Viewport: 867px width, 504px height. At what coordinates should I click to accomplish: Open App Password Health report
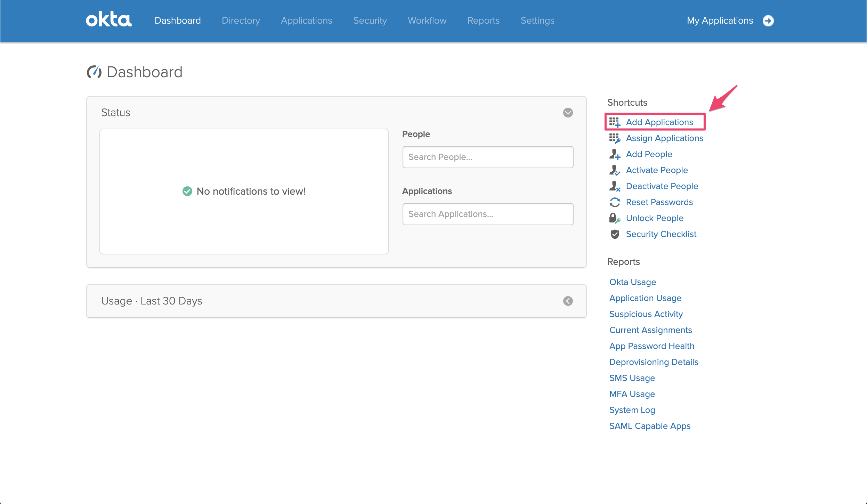click(x=652, y=346)
